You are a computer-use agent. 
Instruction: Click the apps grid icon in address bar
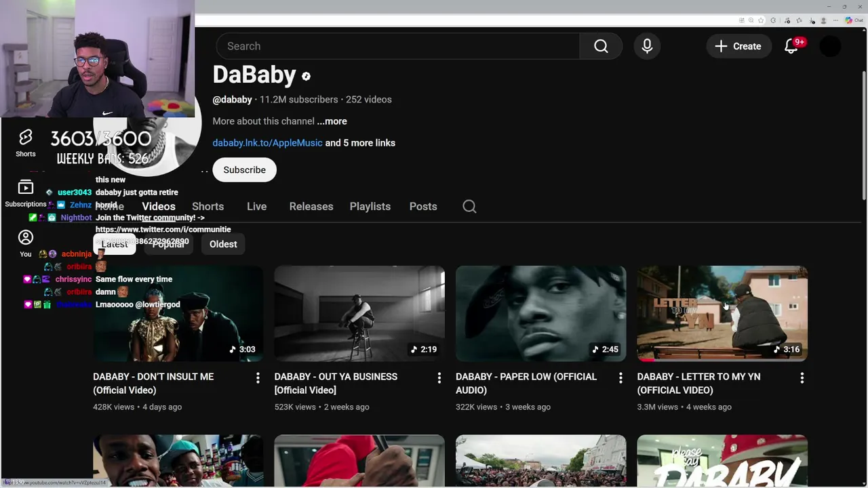(x=742, y=20)
